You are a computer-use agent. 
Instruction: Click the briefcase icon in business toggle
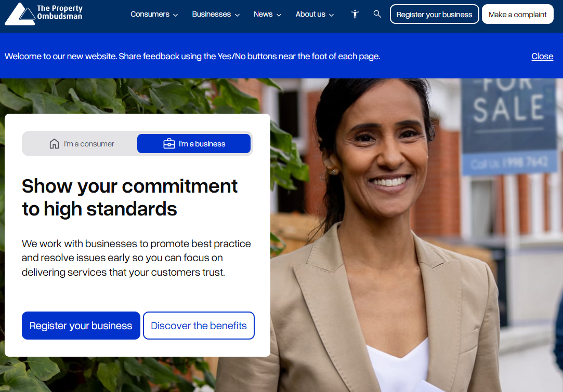coord(169,144)
